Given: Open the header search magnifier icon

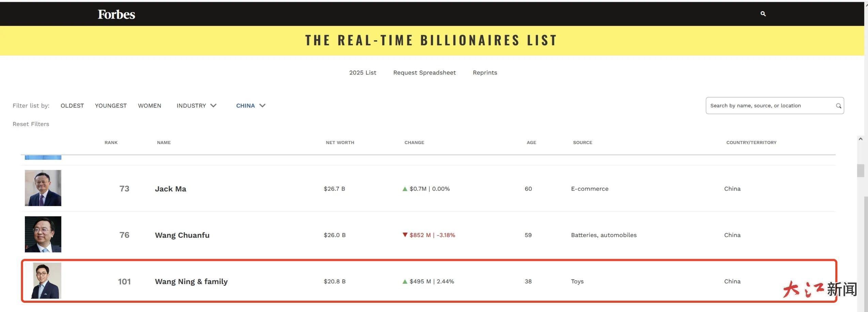Looking at the screenshot, I should coord(763,14).
